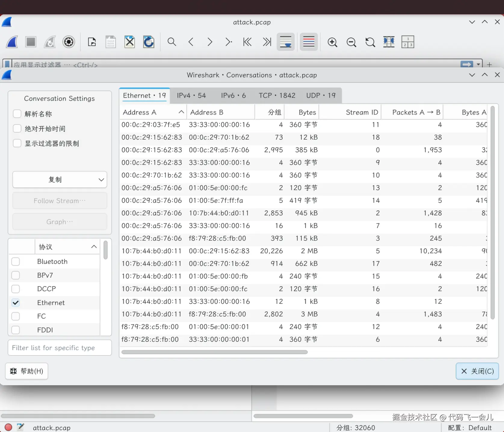Reload the capture file
Viewport: 504px width, 432px height.
pyautogui.click(x=149, y=42)
